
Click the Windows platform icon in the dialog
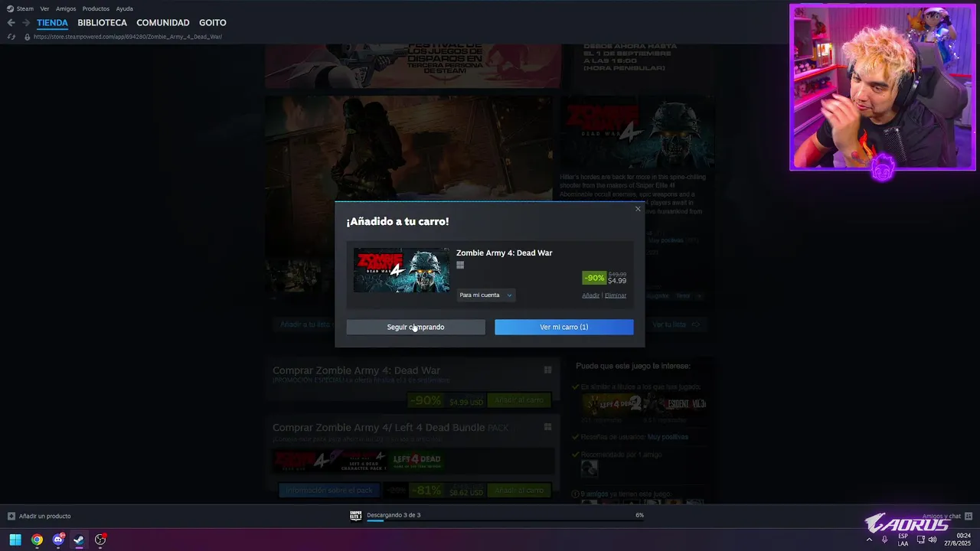click(x=460, y=266)
